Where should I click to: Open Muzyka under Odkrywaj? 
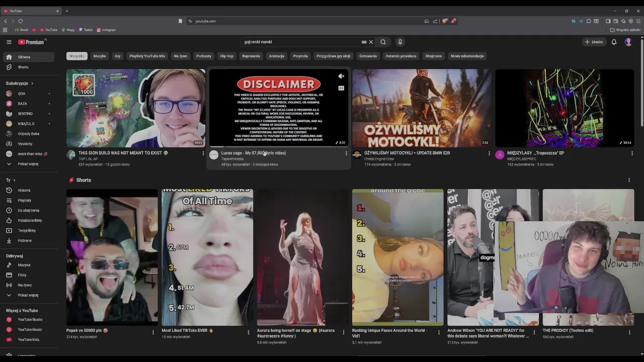coord(29,265)
